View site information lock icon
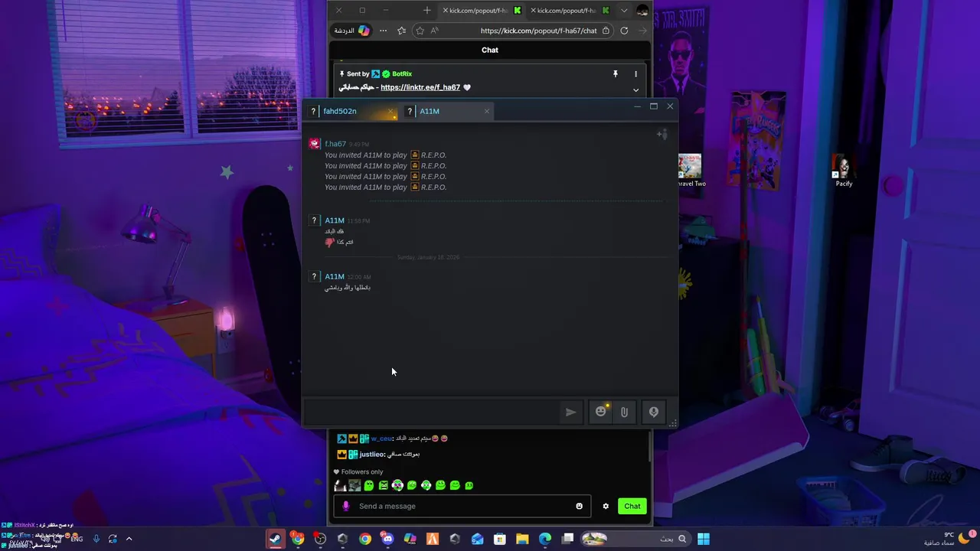Image resolution: width=980 pixels, height=551 pixels. coord(606,31)
